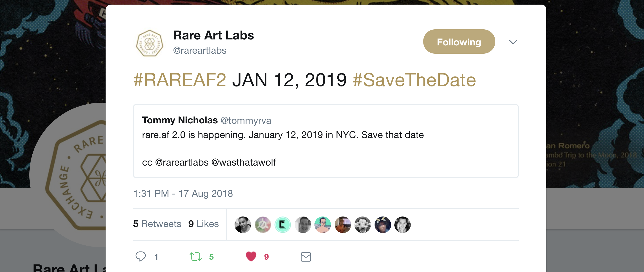Viewport: 644px width, 272px height.
Task: Toggle the Following button
Action: pyautogui.click(x=459, y=42)
